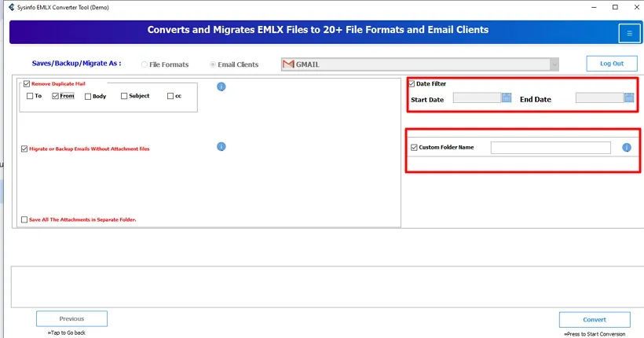
Task: Click the Gmail logo in the client selector
Action: tap(289, 64)
